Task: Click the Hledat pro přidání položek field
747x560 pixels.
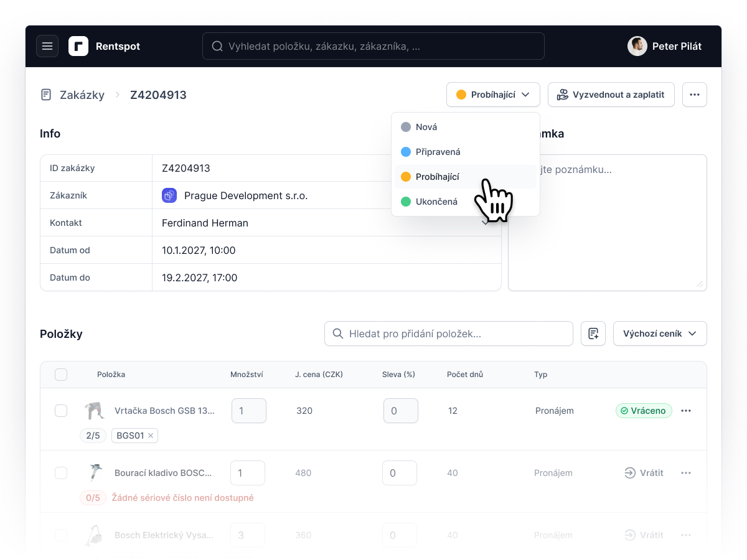Action: click(449, 334)
